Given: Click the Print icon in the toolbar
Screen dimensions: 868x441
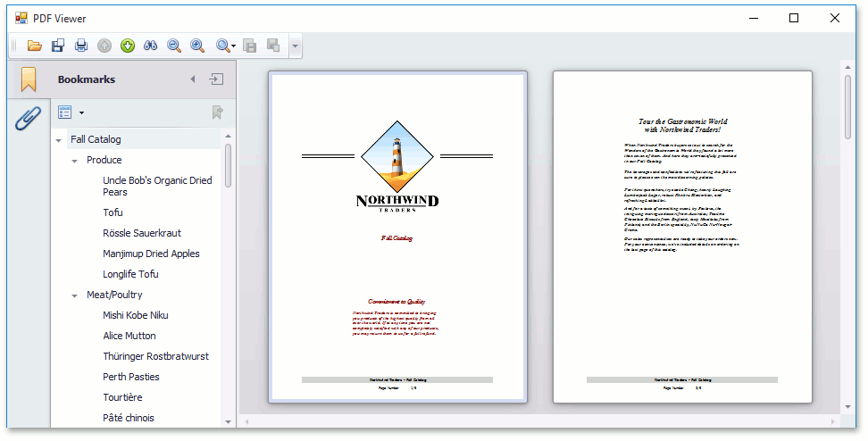Looking at the screenshot, I should click(81, 46).
